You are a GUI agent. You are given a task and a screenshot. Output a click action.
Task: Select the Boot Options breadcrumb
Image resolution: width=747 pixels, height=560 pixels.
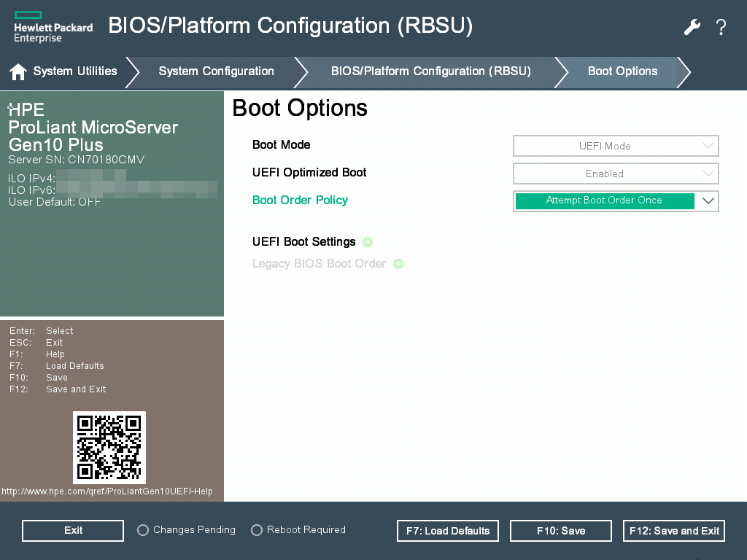[x=622, y=71]
